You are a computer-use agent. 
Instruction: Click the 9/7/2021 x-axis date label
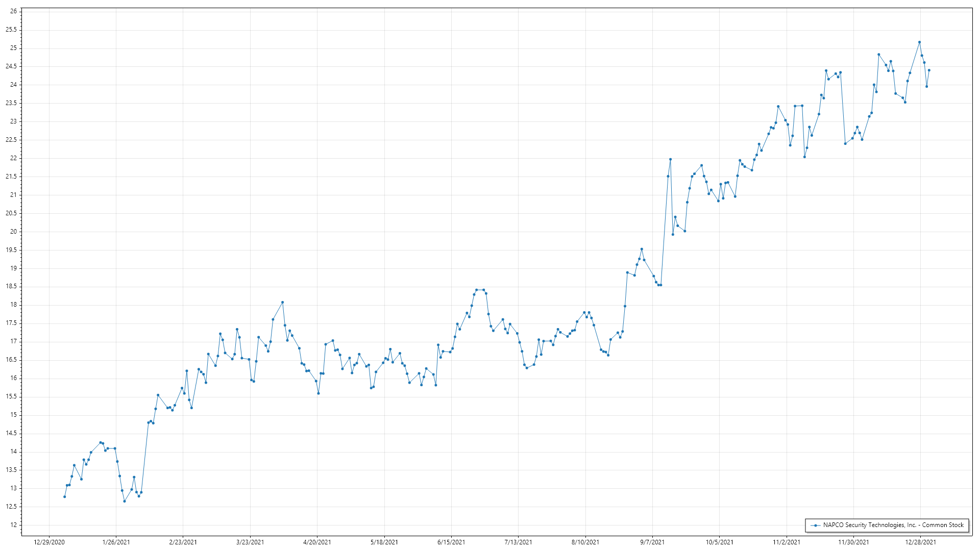click(x=652, y=542)
